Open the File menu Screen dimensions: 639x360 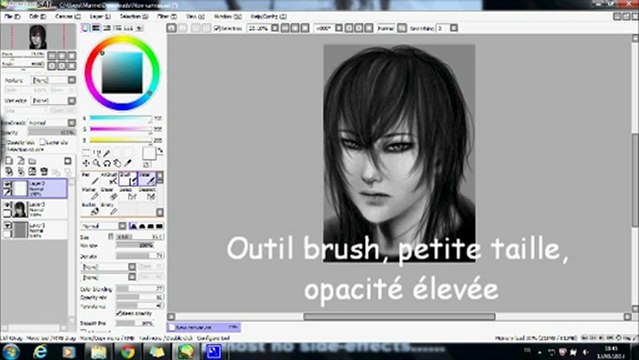click(x=12, y=16)
